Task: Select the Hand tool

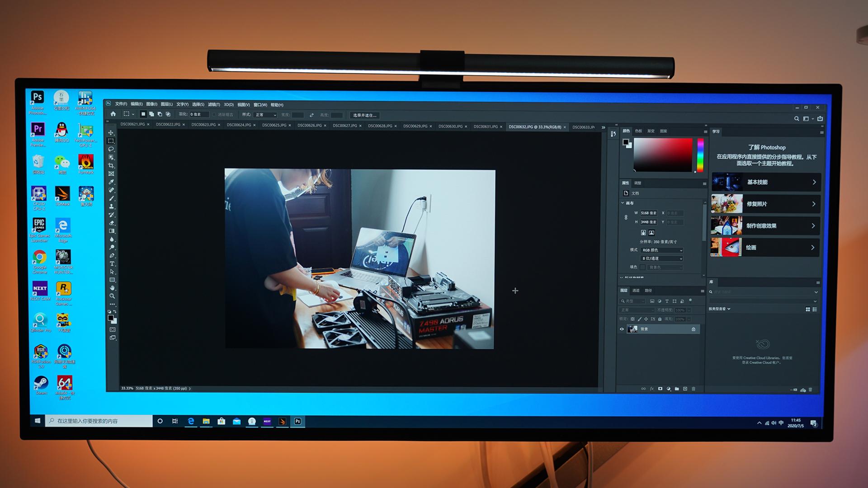Action: click(x=112, y=288)
